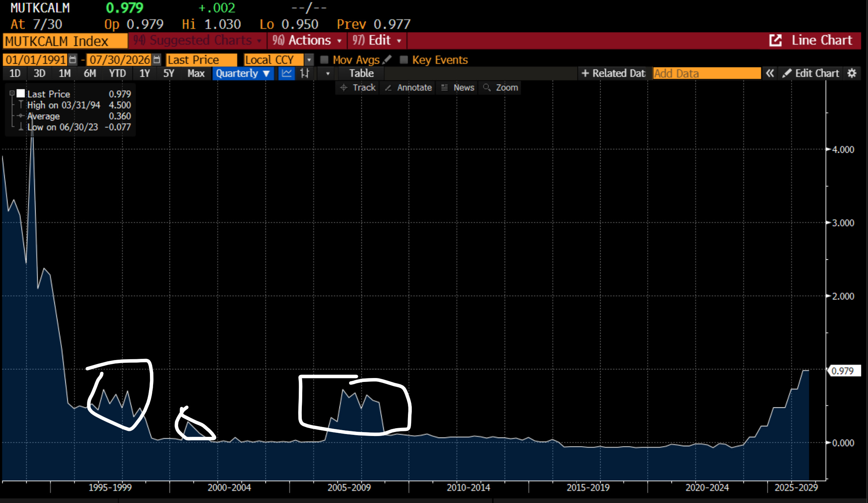Image resolution: width=868 pixels, height=503 pixels.
Task: Open the end date calendar picker
Action: [x=157, y=60]
